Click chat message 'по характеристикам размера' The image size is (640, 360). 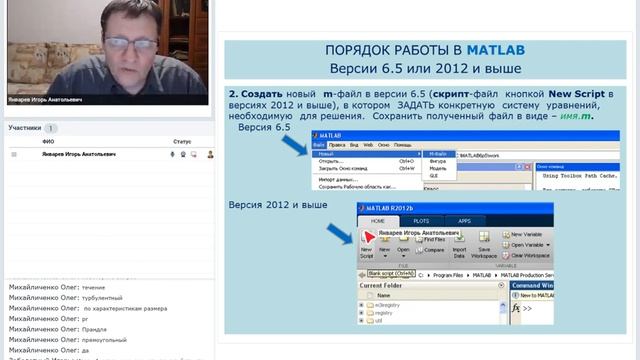[125, 309]
